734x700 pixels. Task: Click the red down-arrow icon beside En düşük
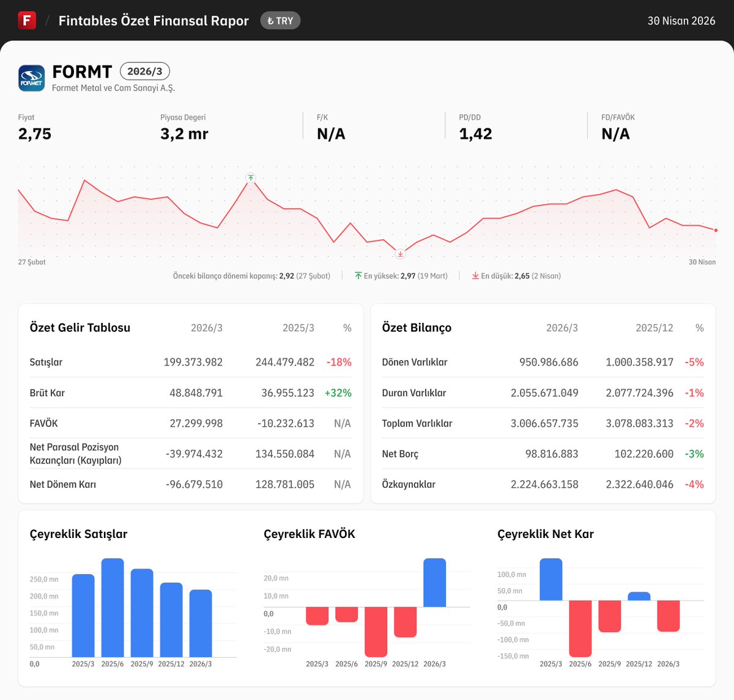pyautogui.click(x=475, y=276)
